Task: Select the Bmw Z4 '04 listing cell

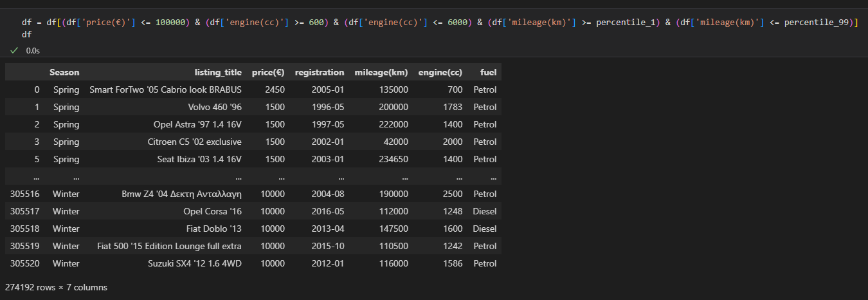Action: point(182,194)
